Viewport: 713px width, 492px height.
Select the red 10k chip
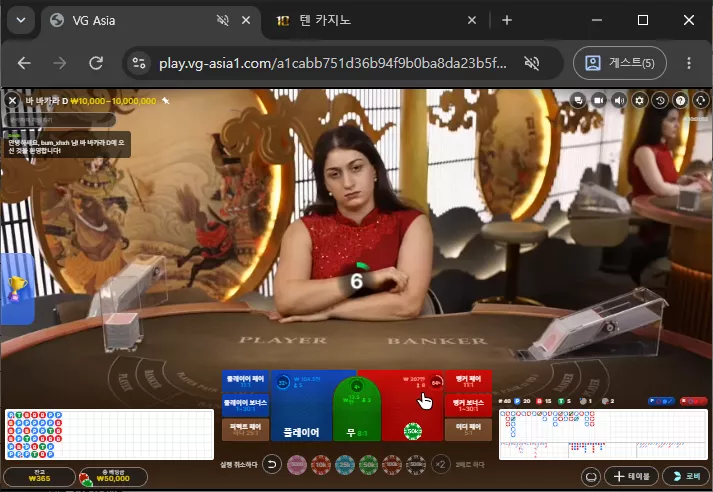click(x=321, y=465)
